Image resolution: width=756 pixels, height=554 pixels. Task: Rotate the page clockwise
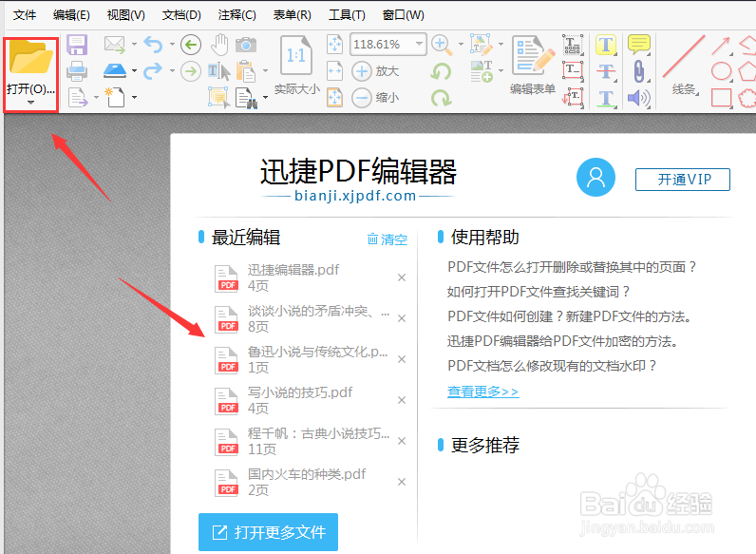click(x=442, y=98)
